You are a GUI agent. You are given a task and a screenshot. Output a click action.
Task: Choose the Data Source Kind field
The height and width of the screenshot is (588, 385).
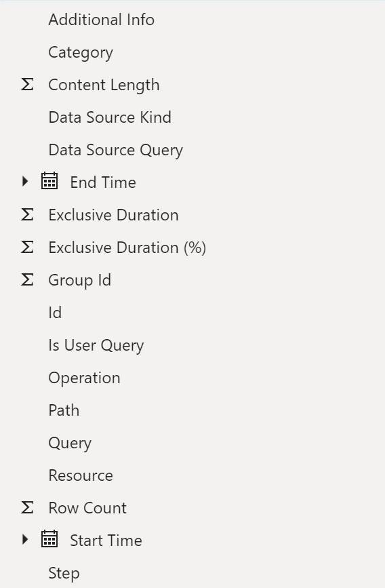[110, 117]
